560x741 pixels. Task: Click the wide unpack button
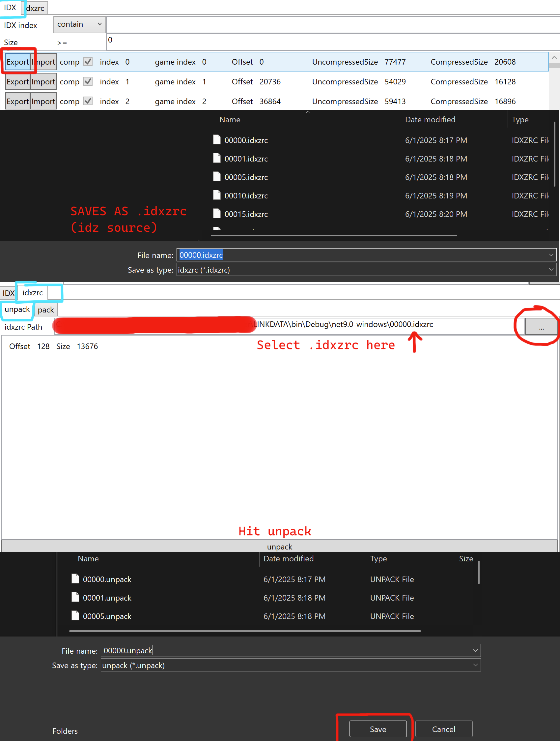pyautogui.click(x=279, y=547)
